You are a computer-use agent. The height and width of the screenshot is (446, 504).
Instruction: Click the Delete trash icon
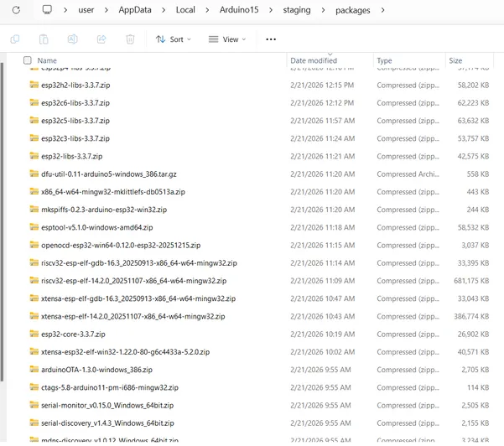pos(130,39)
